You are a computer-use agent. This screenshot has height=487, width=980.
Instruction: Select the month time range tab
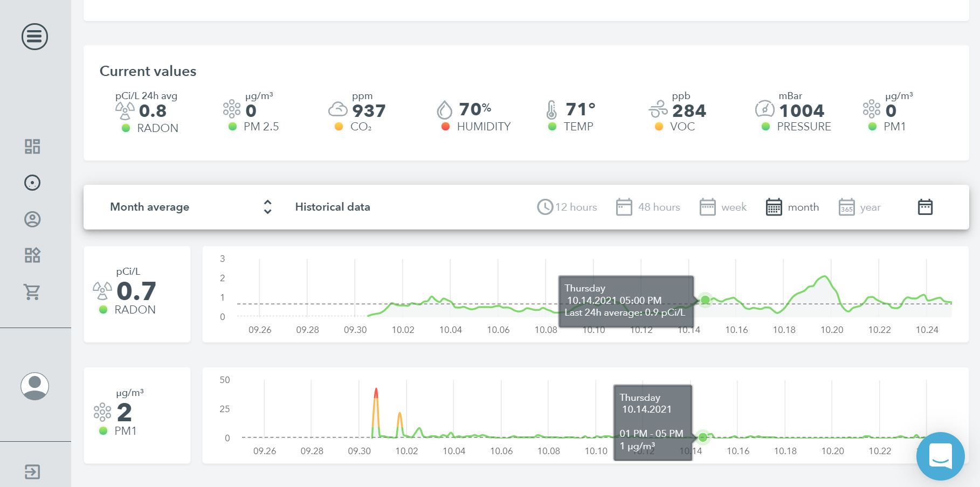click(x=792, y=207)
